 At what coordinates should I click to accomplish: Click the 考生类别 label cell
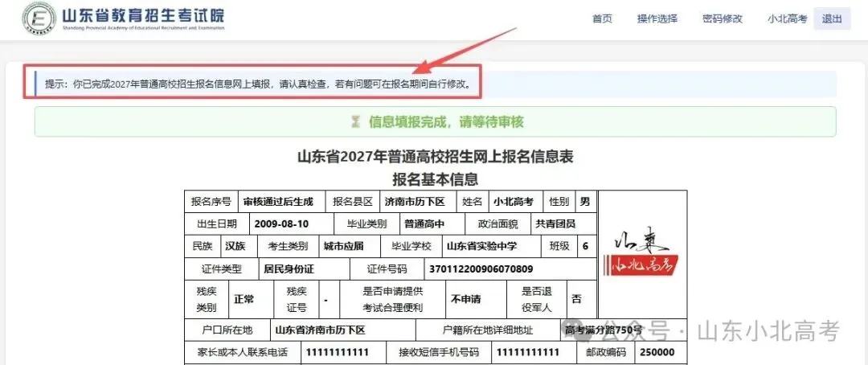click(289, 246)
